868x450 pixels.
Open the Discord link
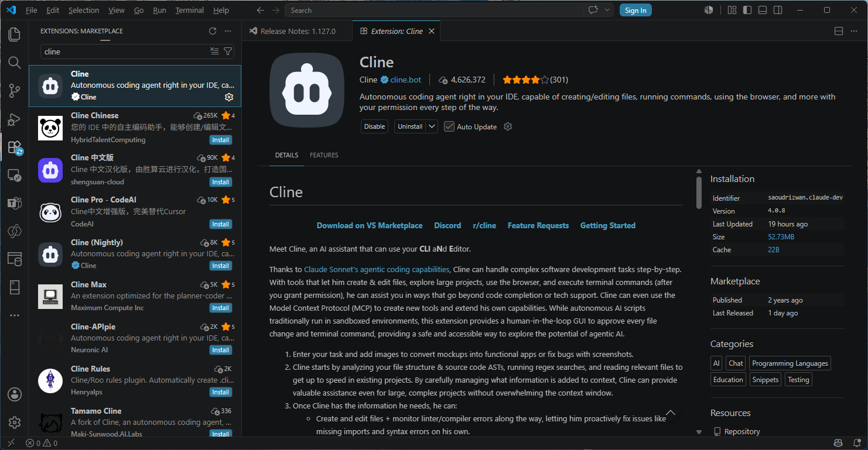tap(447, 225)
